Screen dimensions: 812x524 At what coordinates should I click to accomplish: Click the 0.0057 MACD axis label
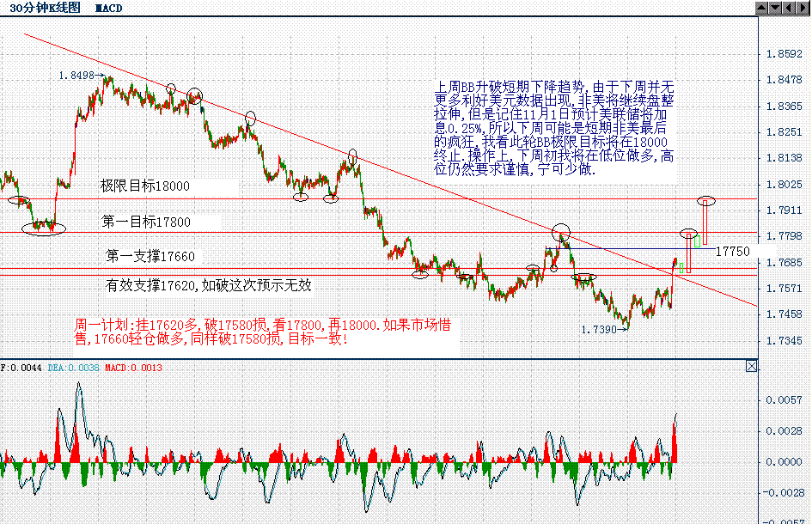click(784, 400)
